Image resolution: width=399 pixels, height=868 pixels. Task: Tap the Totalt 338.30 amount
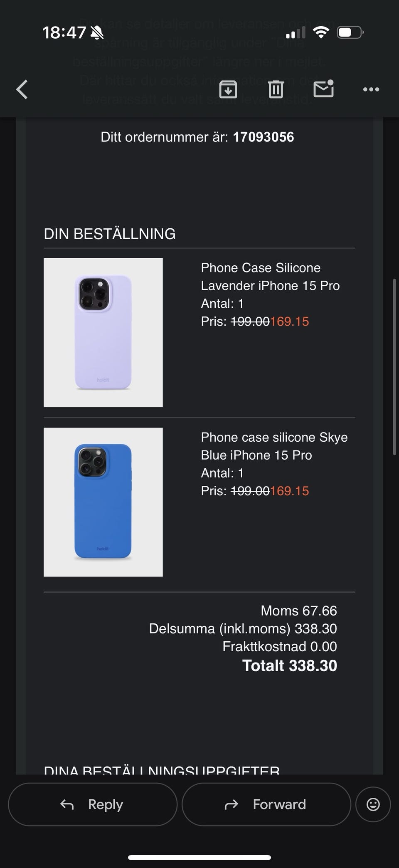(x=290, y=666)
